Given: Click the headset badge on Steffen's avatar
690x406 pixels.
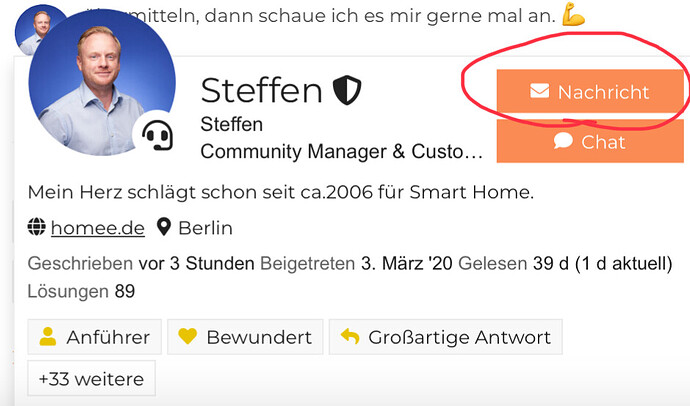Looking at the screenshot, I should pos(155,134).
